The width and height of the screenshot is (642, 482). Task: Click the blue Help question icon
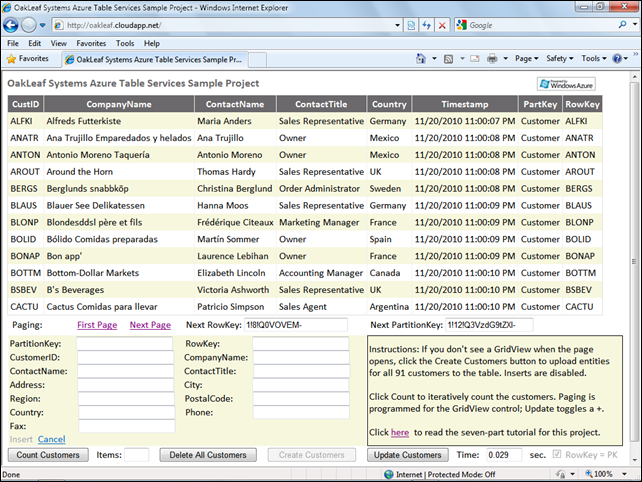[617, 59]
